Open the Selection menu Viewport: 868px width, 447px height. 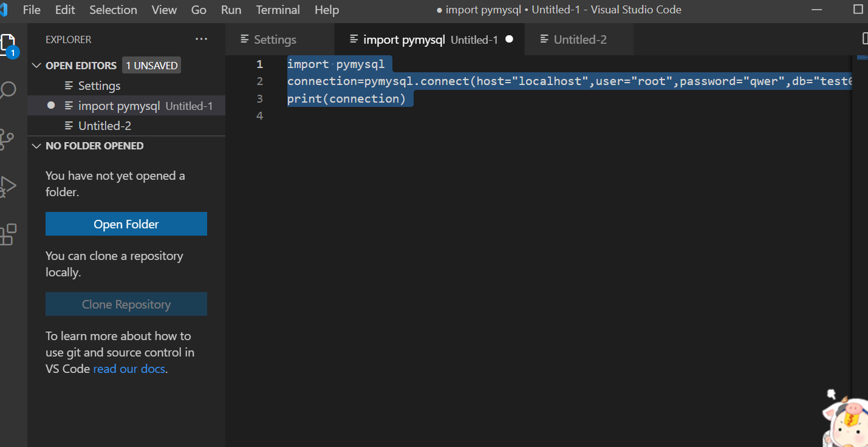pyautogui.click(x=113, y=10)
